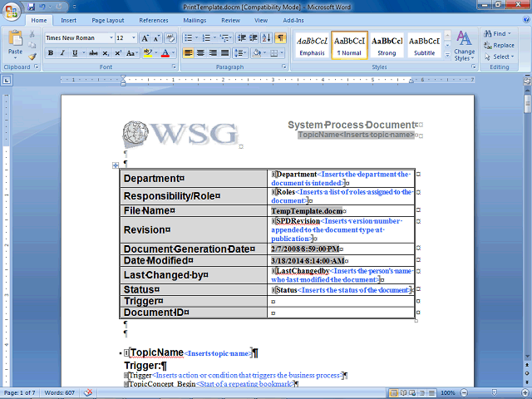Open Change Styles options
This screenshot has height=399, width=532.
465,46
